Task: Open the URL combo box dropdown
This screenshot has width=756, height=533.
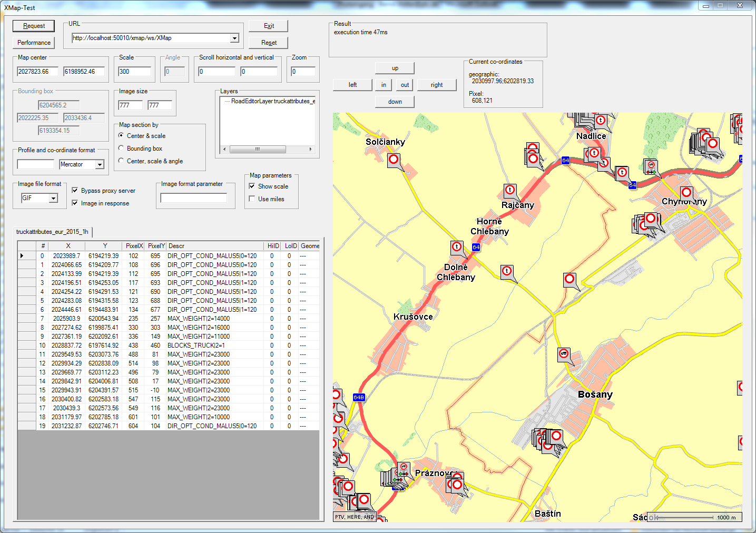Action: pos(234,38)
